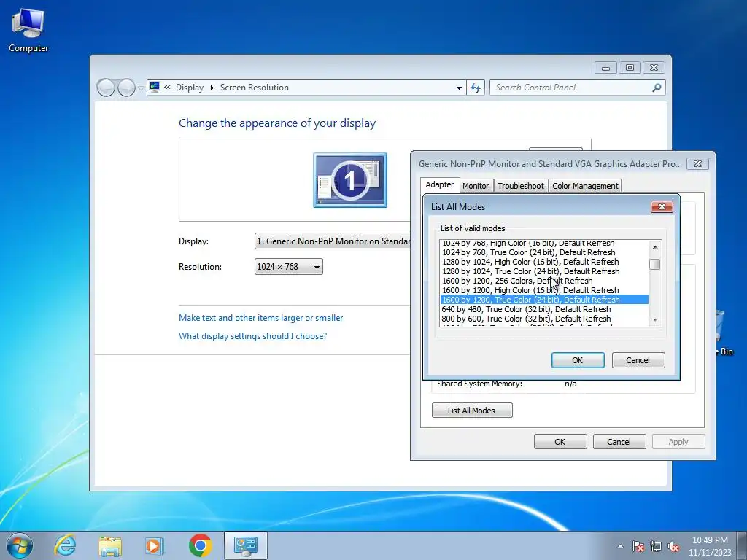Screen dimensions: 747x560
Task: Close the Screen Resolution window
Action: point(654,68)
